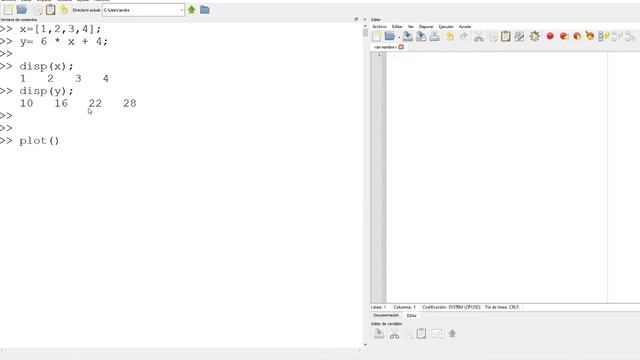Open Ver menu in Editor

[x=411, y=27]
